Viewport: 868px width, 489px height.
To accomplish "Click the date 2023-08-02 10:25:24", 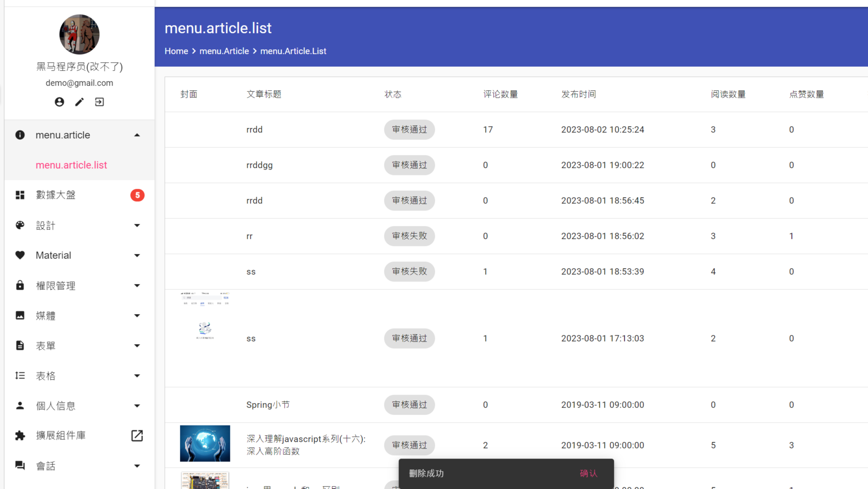I will [x=603, y=129].
